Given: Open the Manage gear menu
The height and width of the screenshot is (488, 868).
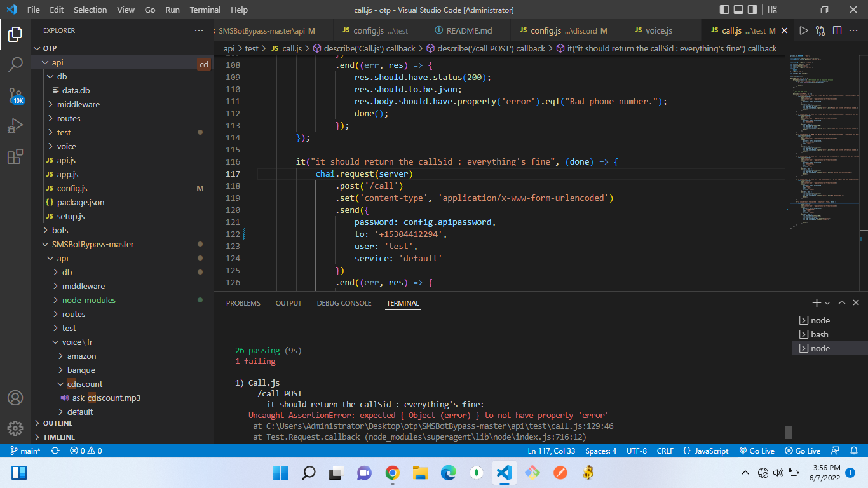Looking at the screenshot, I should click(x=15, y=428).
